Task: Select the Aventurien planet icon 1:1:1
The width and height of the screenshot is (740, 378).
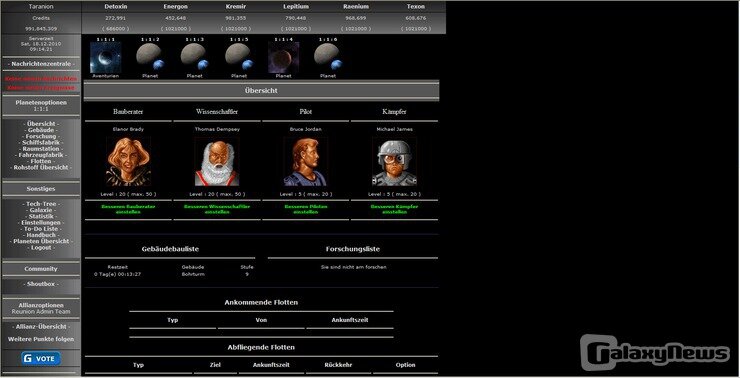Action: (x=105, y=58)
